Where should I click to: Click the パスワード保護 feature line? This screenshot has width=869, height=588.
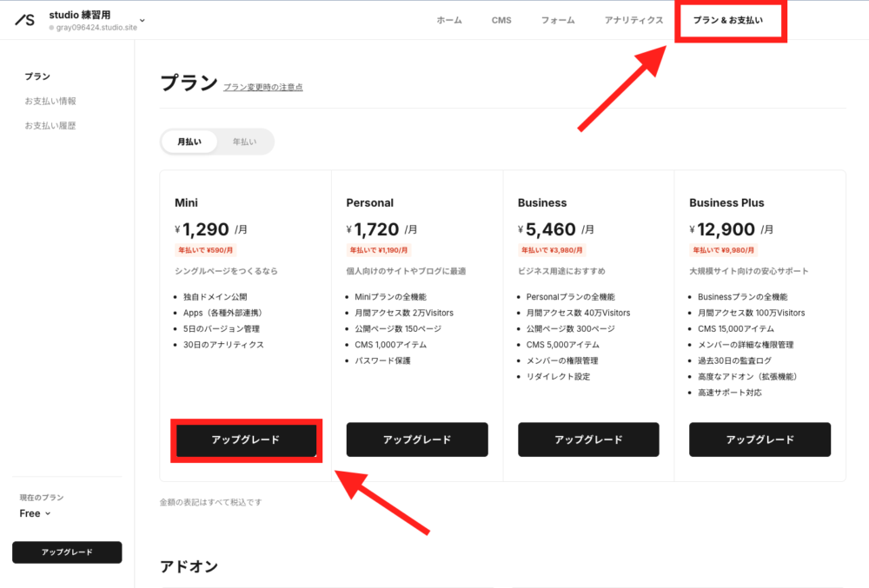coord(382,360)
